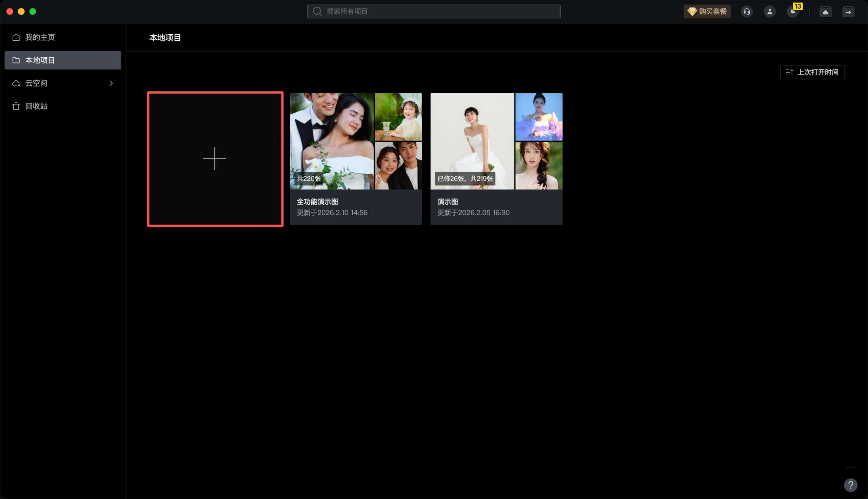Click the plus icon to create project
This screenshot has height=499, width=868.
coord(215,158)
